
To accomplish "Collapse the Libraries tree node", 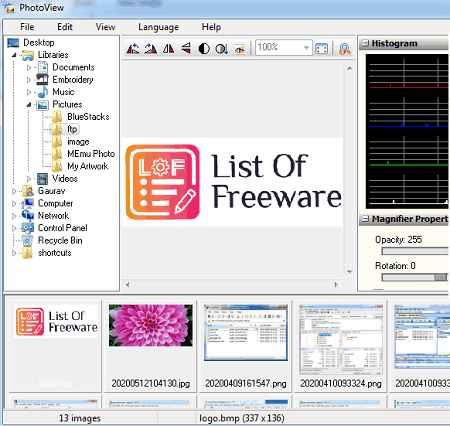I will point(14,55).
